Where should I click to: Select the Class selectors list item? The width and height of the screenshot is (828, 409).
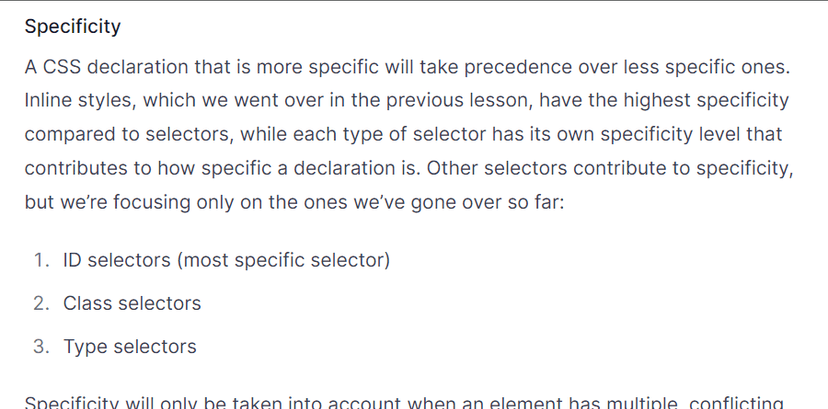(132, 304)
